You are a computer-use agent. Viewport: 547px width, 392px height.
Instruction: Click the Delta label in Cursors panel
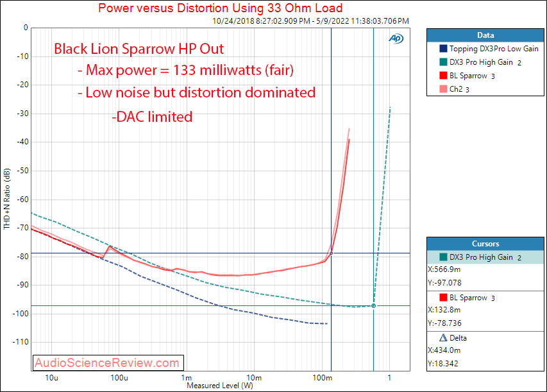coord(458,338)
